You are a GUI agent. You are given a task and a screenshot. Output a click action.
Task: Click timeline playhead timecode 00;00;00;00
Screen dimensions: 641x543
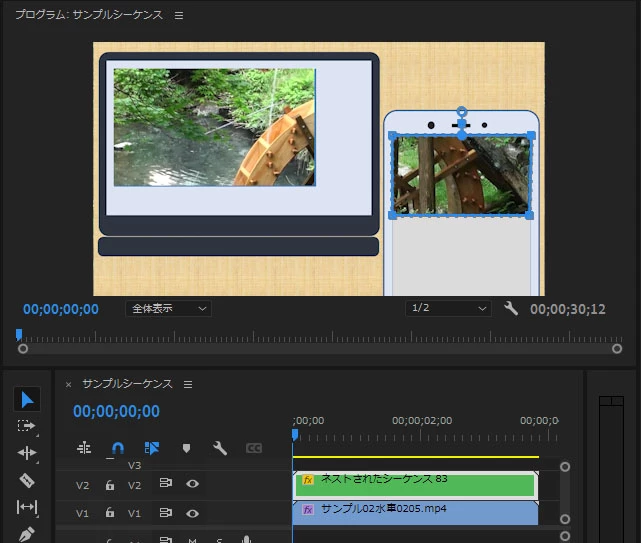tap(117, 411)
